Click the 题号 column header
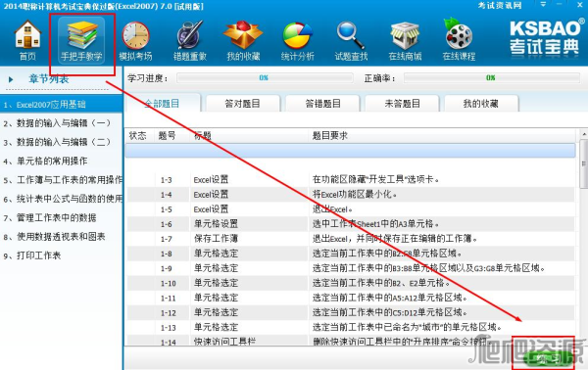This screenshot has height=370, width=588. click(x=168, y=135)
